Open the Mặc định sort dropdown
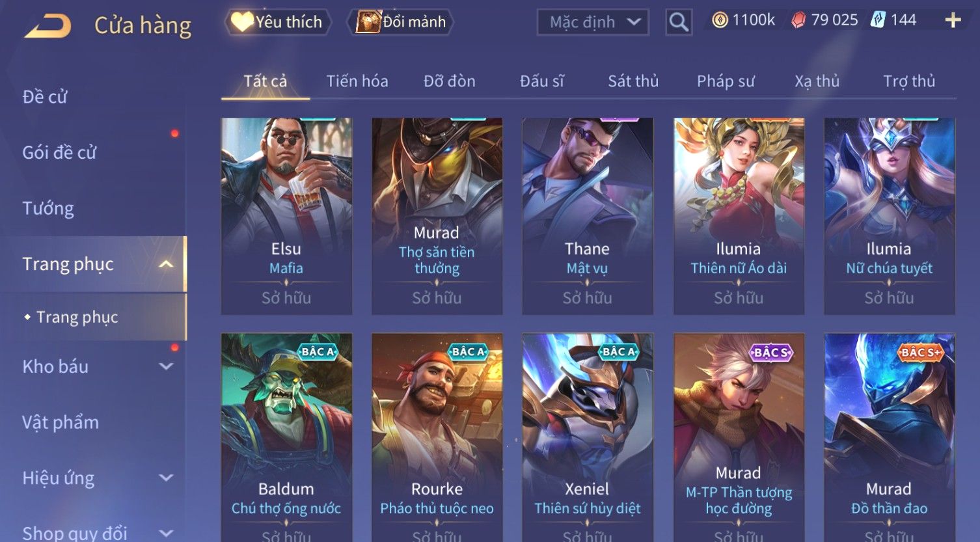The image size is (980, 542). [593, 23]
